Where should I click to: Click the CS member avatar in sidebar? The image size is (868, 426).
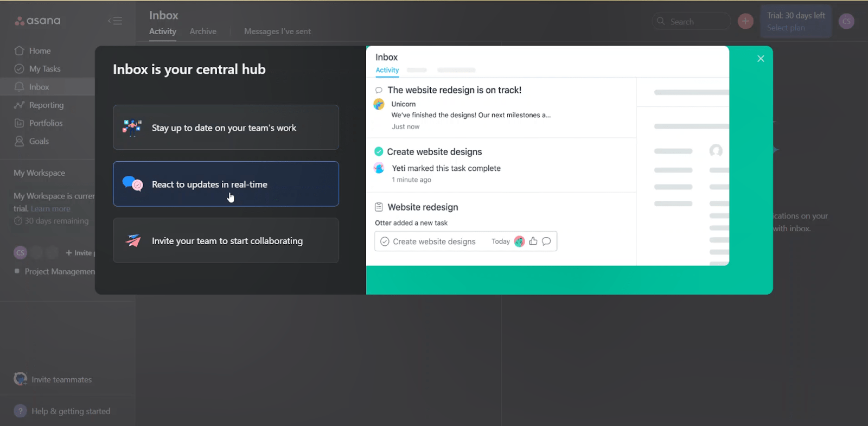point(20,252)
